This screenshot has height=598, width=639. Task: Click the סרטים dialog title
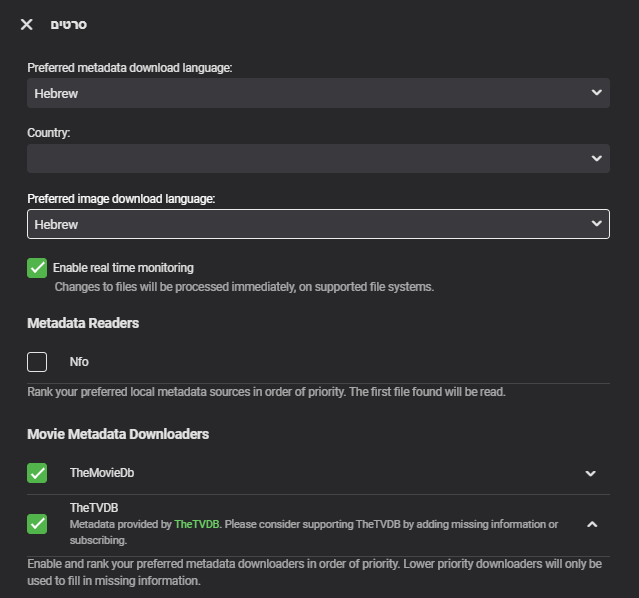[69, 24]
